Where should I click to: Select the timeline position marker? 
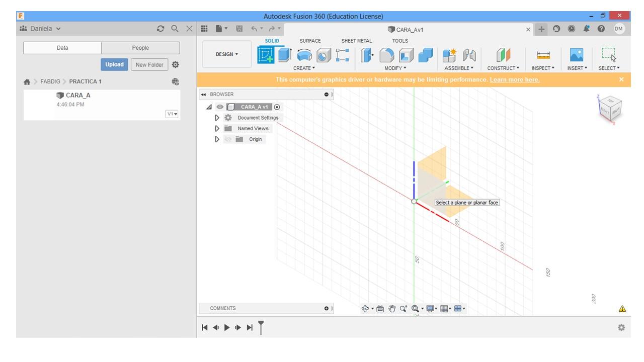(261, 327)
